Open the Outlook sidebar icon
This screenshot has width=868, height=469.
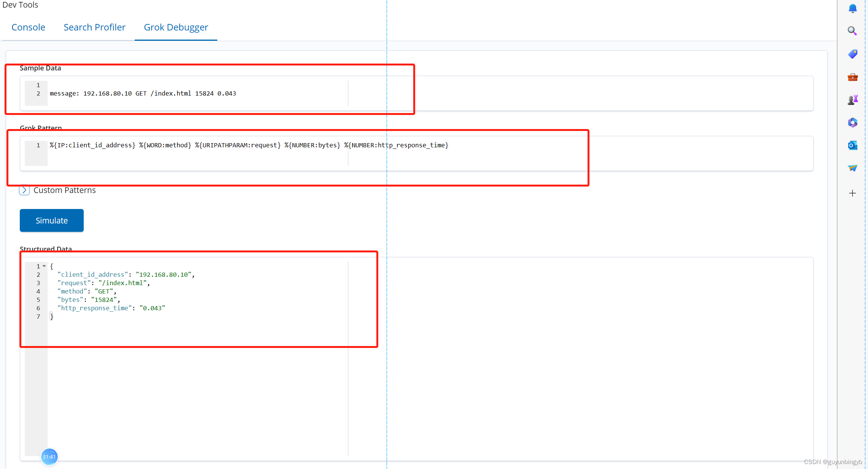pos(852,145)
